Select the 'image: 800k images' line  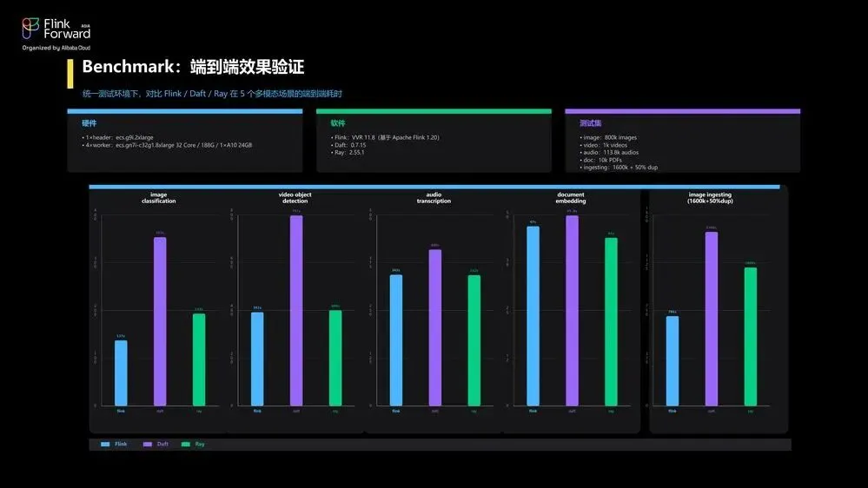pyautogui.click(x=608, y=137)
